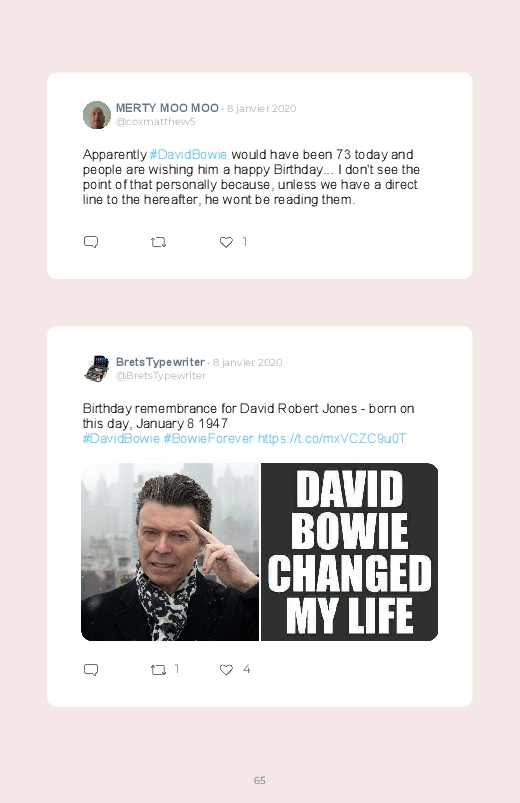Viewport: 520px width, 803px height.
Task: Click the @coxmatthew5 handle
Action: click(156, 121)
